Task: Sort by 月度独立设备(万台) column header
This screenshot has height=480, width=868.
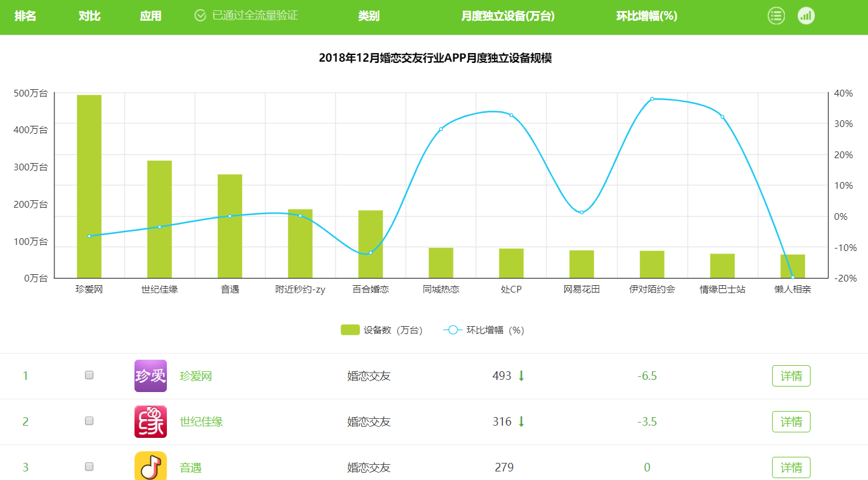Action: [507, 16]
